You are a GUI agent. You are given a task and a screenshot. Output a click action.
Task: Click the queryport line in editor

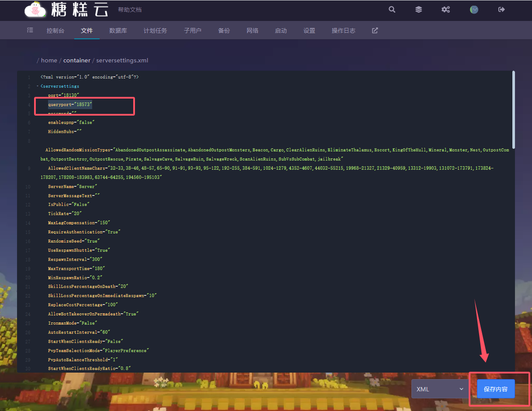(70, 105)
